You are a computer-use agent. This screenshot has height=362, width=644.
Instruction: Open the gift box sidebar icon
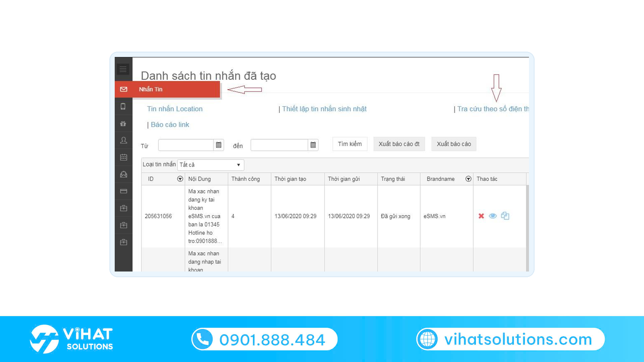tap(123, 124)
